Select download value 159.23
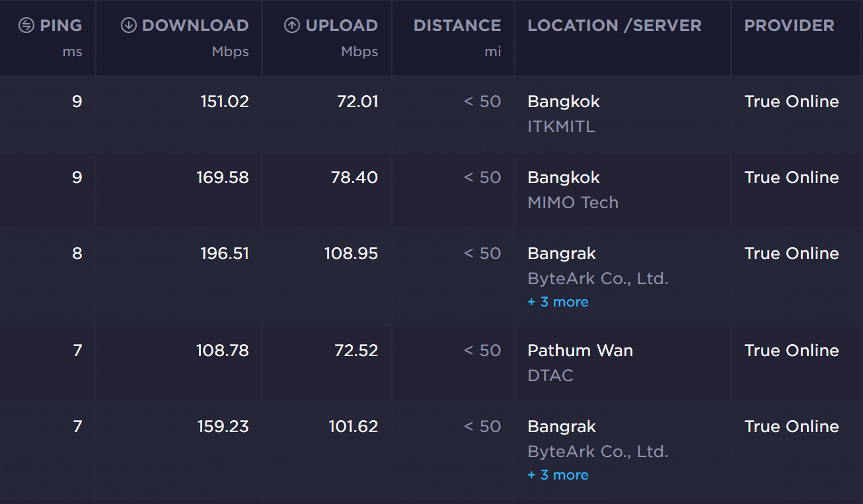 [x=223, y=427]
